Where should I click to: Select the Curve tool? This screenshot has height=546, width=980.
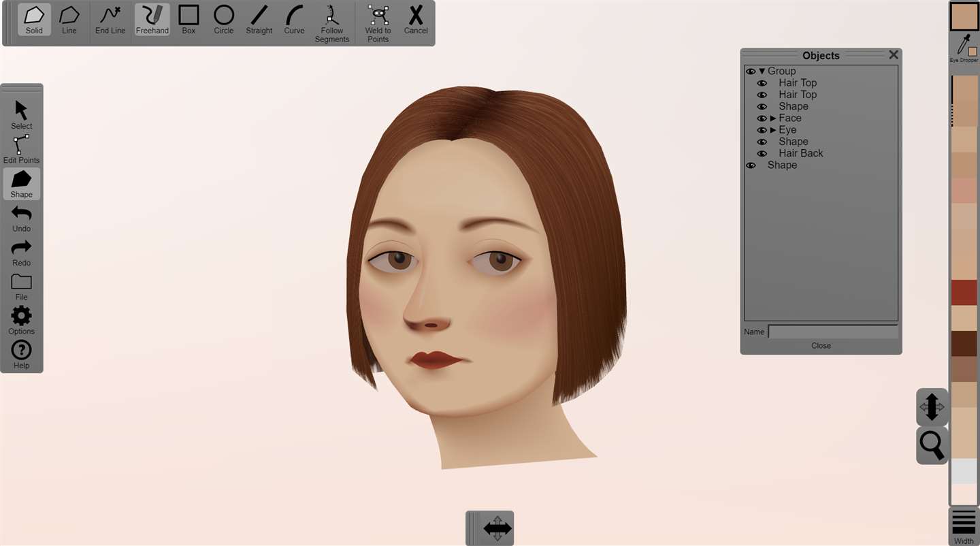(294, 20)
